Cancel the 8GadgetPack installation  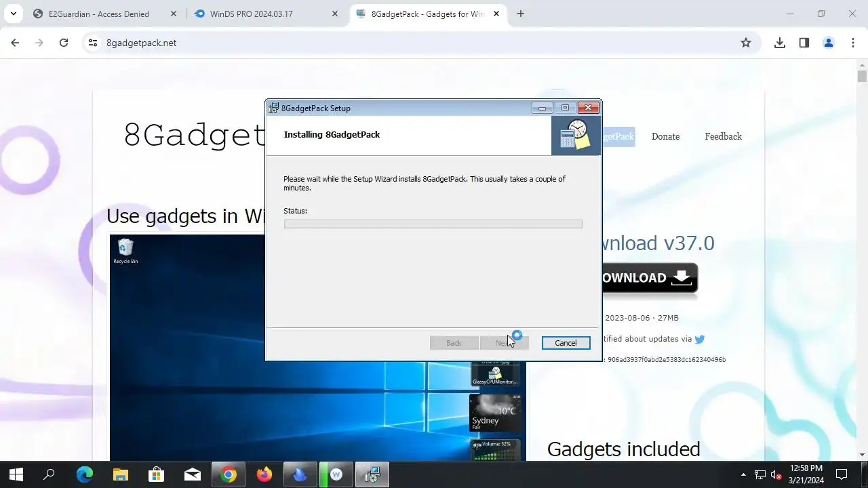(x=566, y=343)
